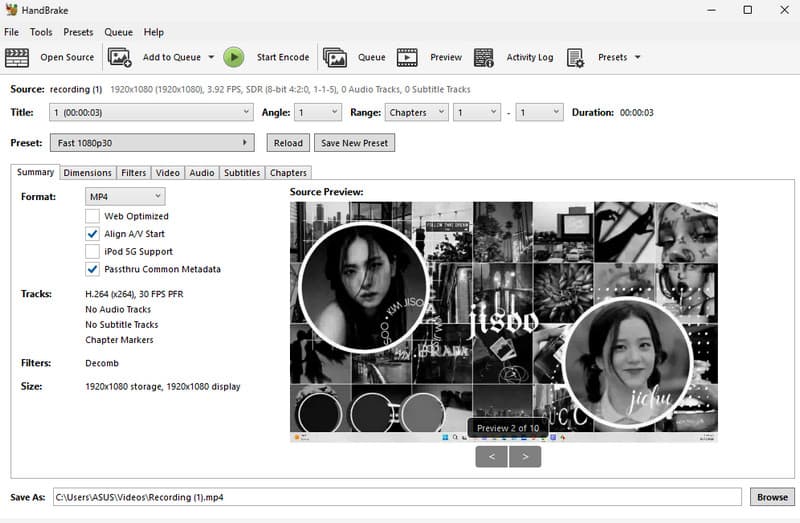Open the Format MP4 dropdown
Viewport: 800px width, 523px height.
coord(125,196)
